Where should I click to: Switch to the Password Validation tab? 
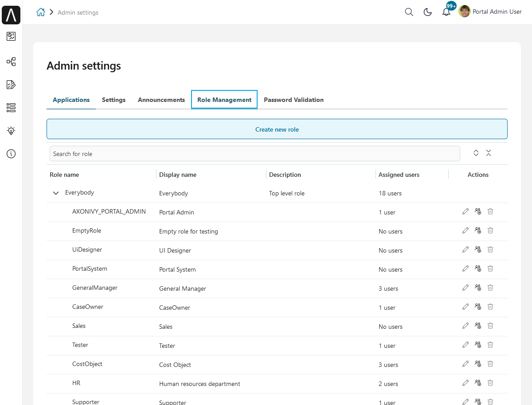[293, 100]
